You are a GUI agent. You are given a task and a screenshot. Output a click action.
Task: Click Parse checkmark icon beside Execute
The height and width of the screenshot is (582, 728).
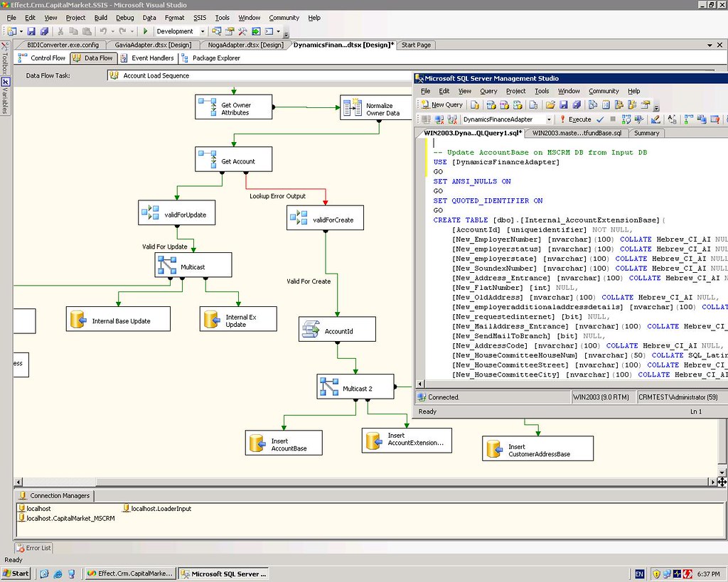(x=601, y=119)
